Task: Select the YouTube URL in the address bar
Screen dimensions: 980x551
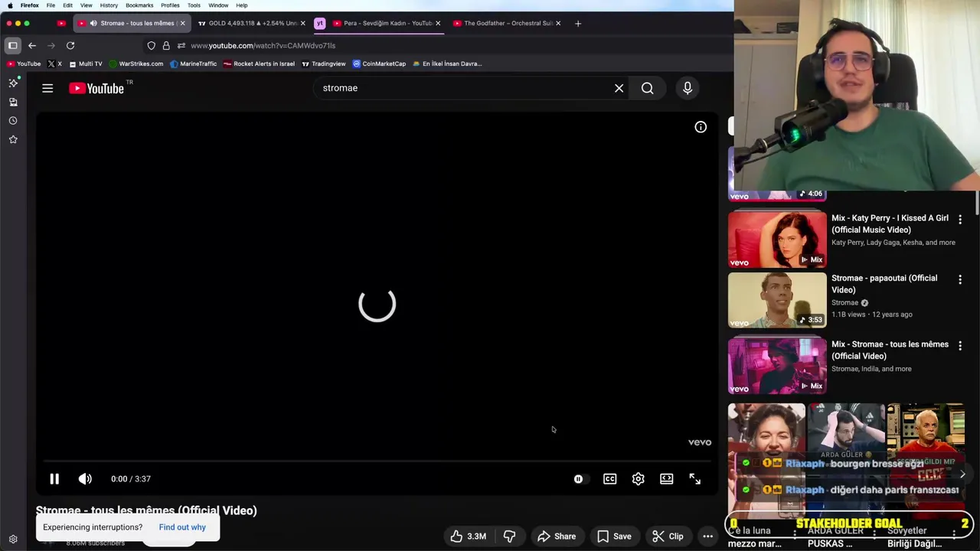Action: click(263, 46)
